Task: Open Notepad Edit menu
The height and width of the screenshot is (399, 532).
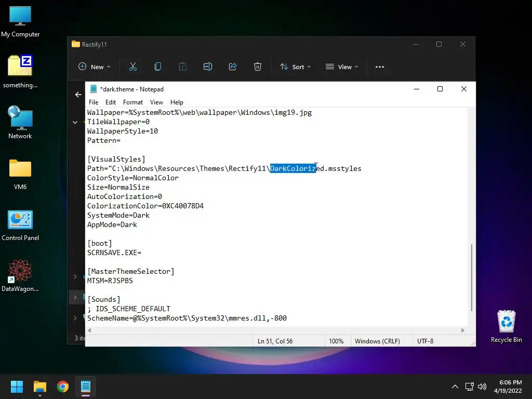Action: (x=111, y=102)
